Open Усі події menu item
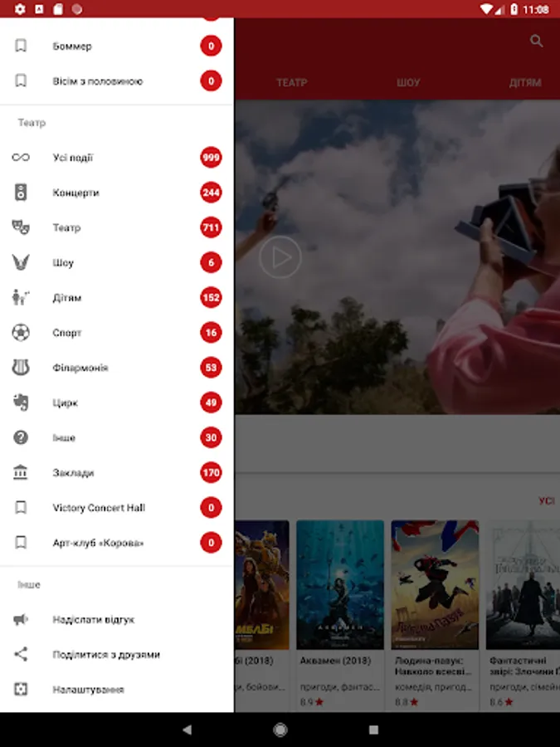The image size is (560, 747). (73, 158)
